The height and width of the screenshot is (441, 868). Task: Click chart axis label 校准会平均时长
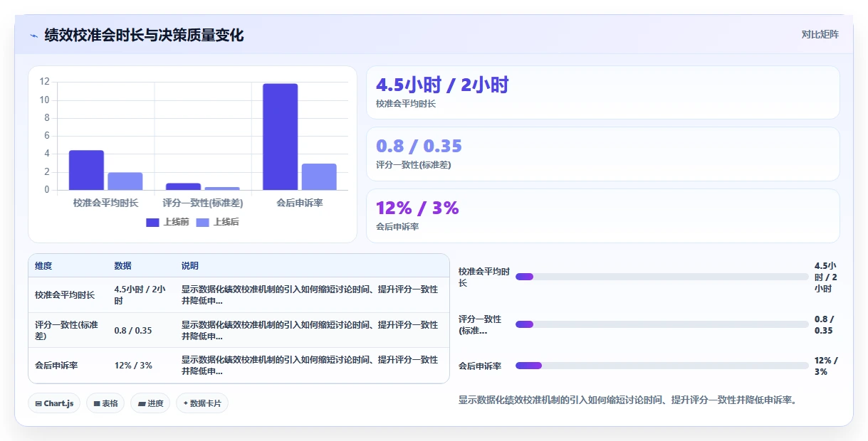pos(105,203)
